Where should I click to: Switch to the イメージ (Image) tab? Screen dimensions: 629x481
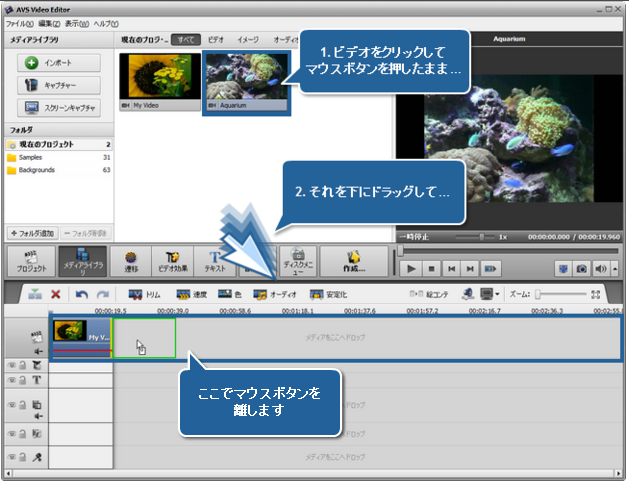click(247, 39)
